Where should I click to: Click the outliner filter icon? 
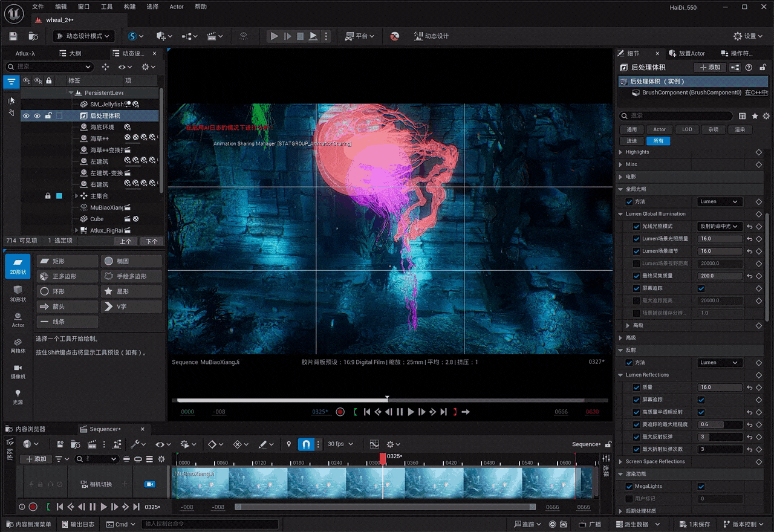point(11,81)
